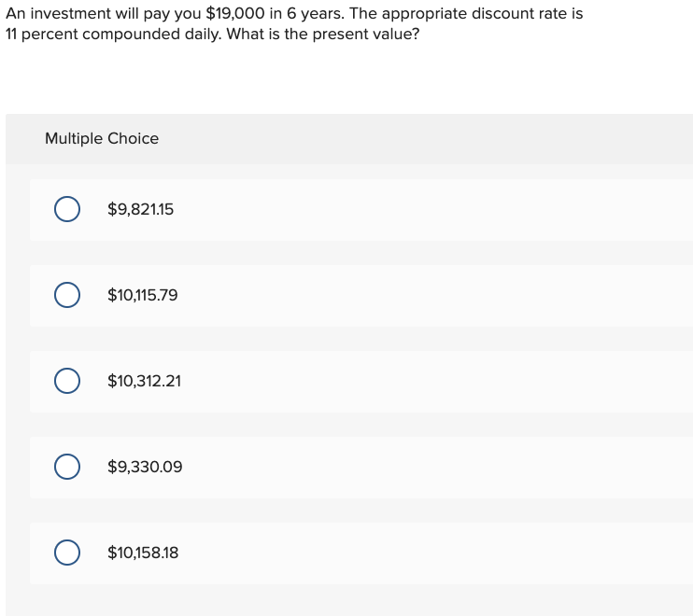The width and height of the screenshot is (693, 616).
Task: Click the "$10,115.79" answer label
Action: pyautogui.click(x=143, y=295)
